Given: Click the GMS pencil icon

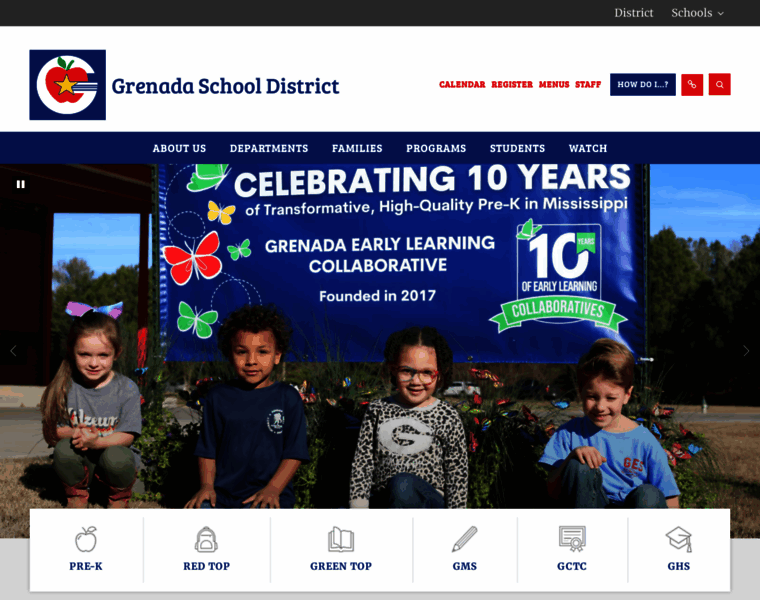Looking at the screenshot, I should [464, 539].
